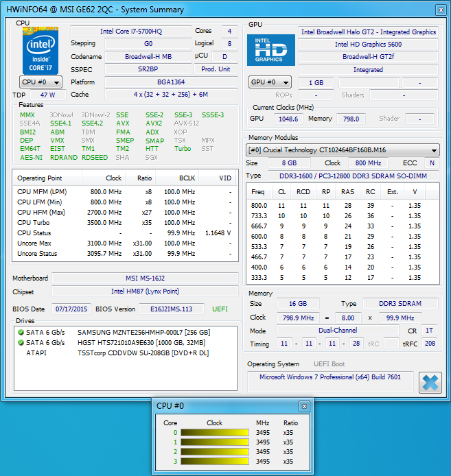
Task: Select the Uncore Status row
Action: [x=125, y=254]
